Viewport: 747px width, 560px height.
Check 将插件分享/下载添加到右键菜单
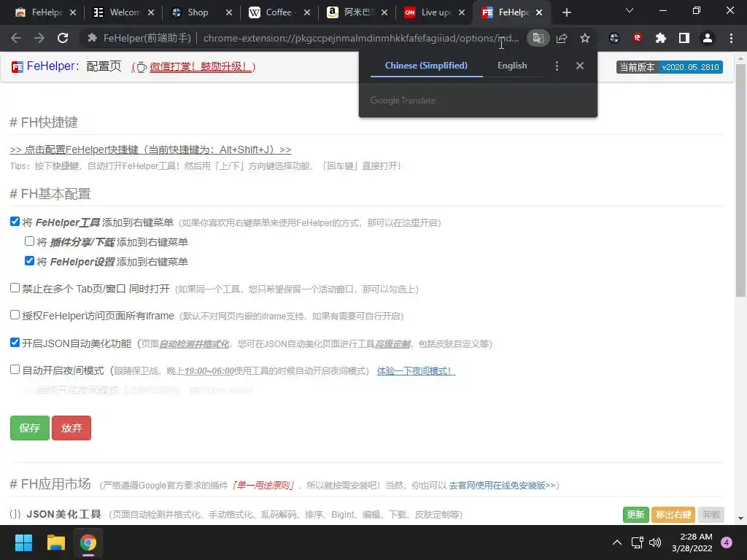[29, 241]
